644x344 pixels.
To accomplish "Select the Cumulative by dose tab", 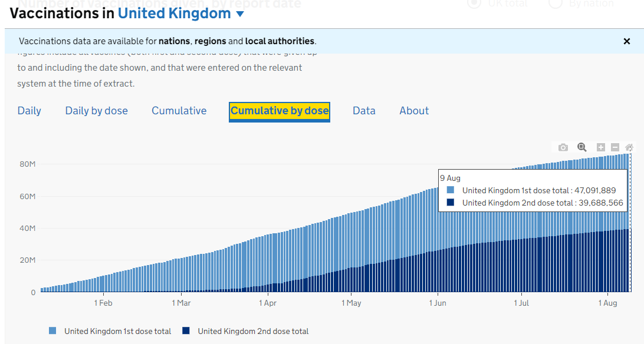I will click(280, 111).
